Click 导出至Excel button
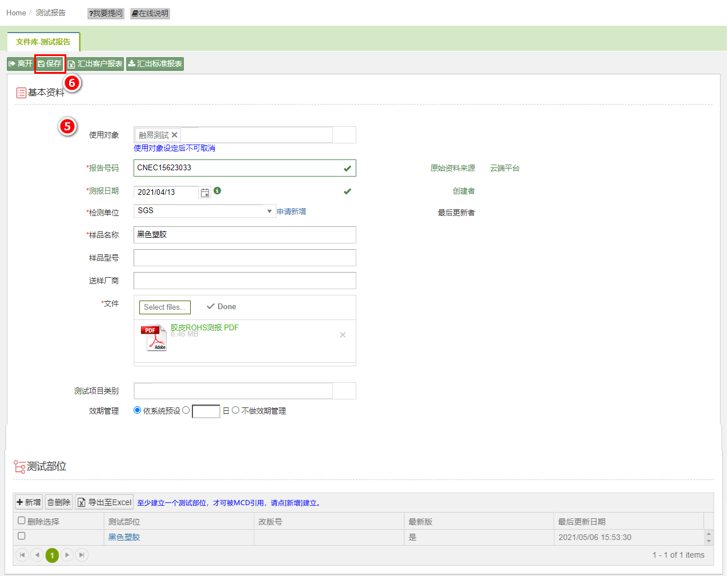Screen dimensions: 728x576 pos(104,502)
